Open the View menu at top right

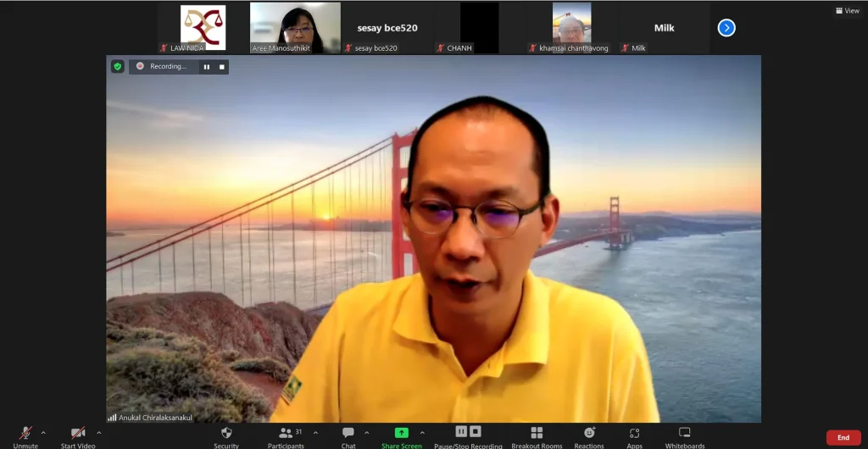tap(847, 11)
